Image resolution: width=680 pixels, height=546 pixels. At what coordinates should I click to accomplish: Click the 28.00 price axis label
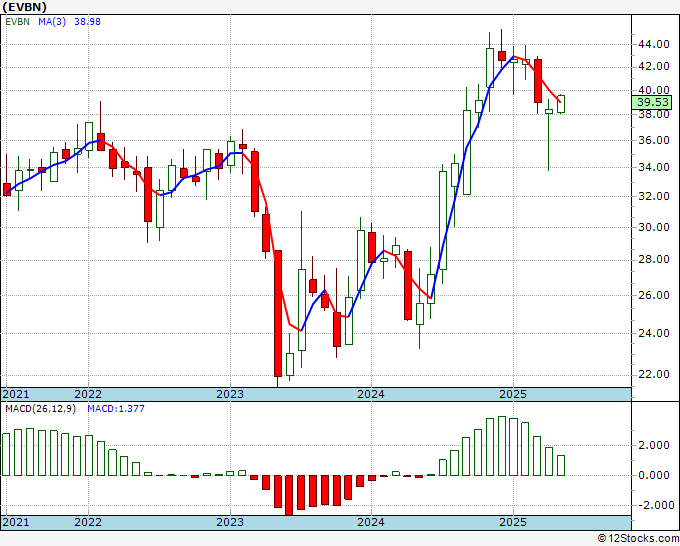[654, 259]
